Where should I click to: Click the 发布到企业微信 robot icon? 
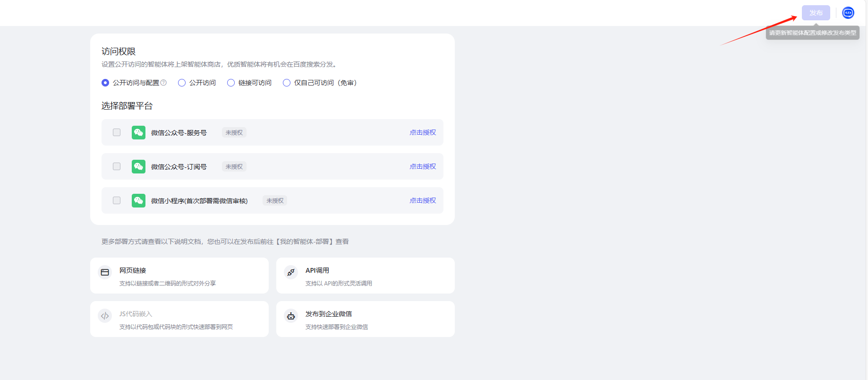pyautogui.click(x=291, y=316)
